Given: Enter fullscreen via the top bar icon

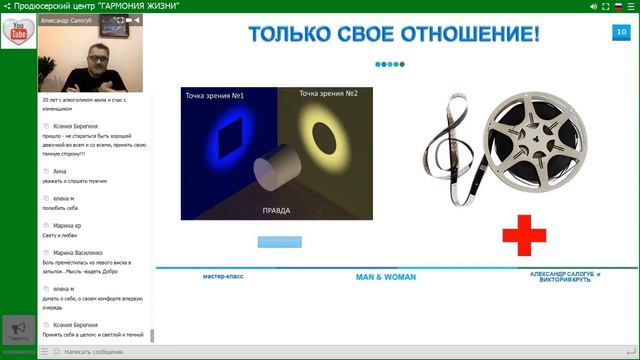Looking at the screenshot, I should click(606, 7).
